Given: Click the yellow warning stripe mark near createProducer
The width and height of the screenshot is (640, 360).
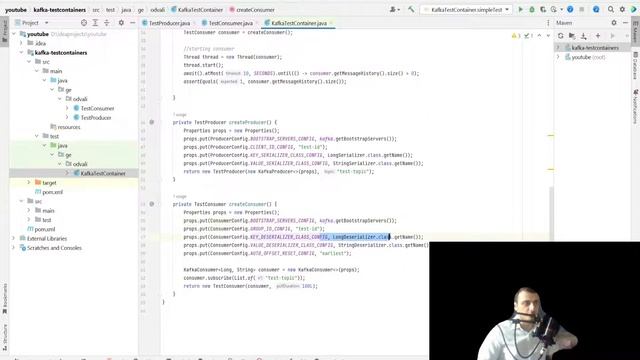Looking at the screenshot, I should click(x=551, y=135).
